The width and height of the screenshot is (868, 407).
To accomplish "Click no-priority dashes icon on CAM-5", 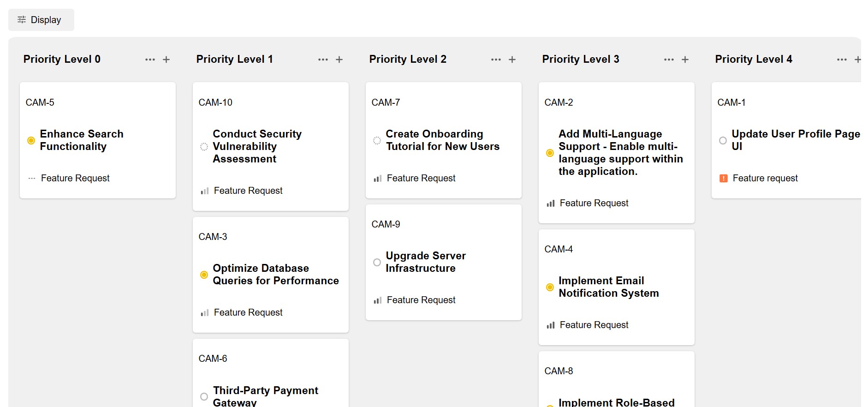I will coord(32,179).
